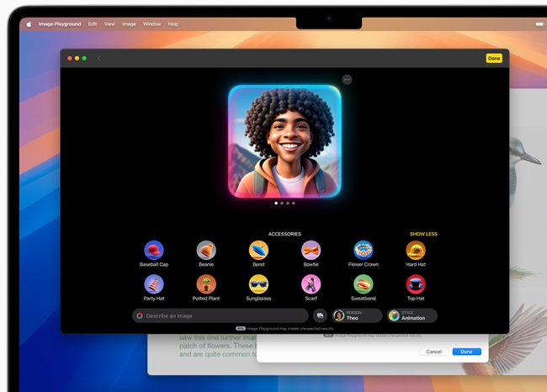Viewport: 547px width, 392px height.
Task: Open the more options ellipsis button
Action: [x=347, y=79]
